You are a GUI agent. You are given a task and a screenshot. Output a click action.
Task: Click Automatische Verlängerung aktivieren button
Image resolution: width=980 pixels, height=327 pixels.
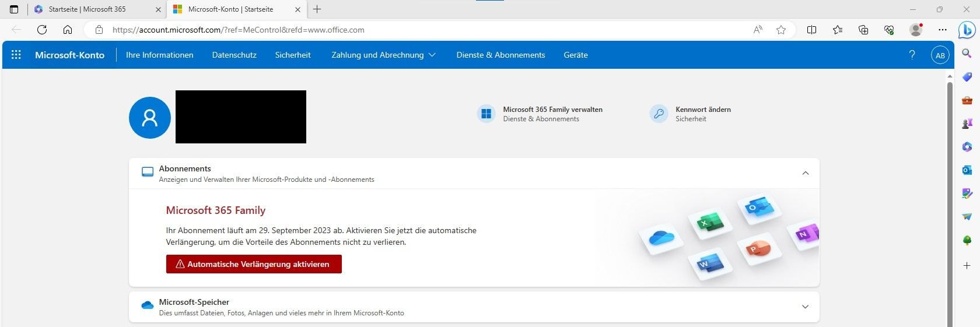[x=254, y=264]
